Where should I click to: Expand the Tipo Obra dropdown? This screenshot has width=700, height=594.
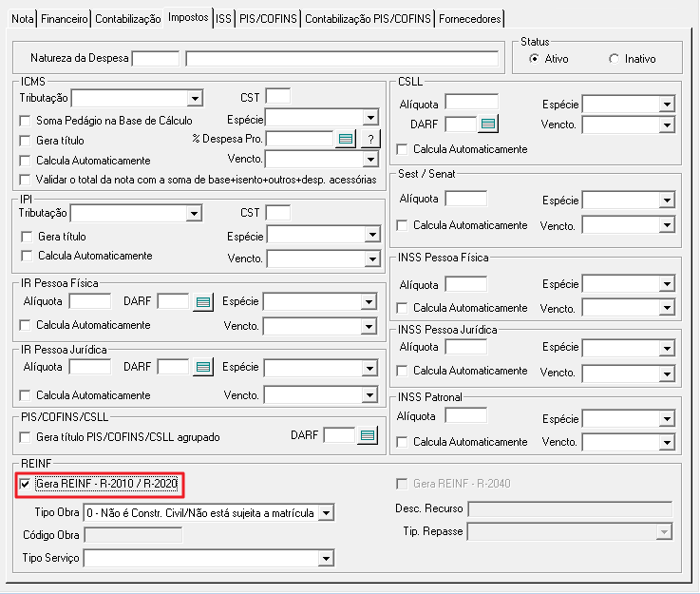(x=327, y=513)
